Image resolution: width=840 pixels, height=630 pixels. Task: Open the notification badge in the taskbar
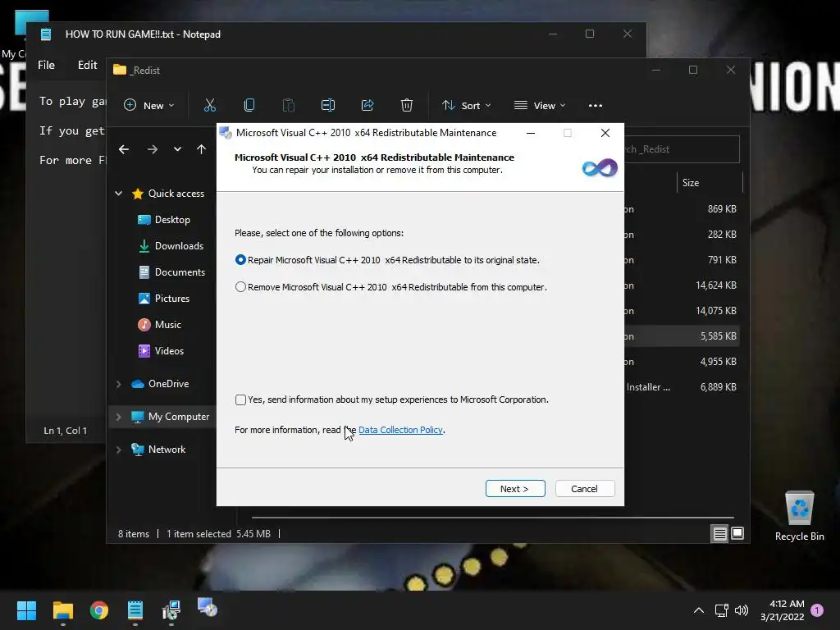coord(817,609)
